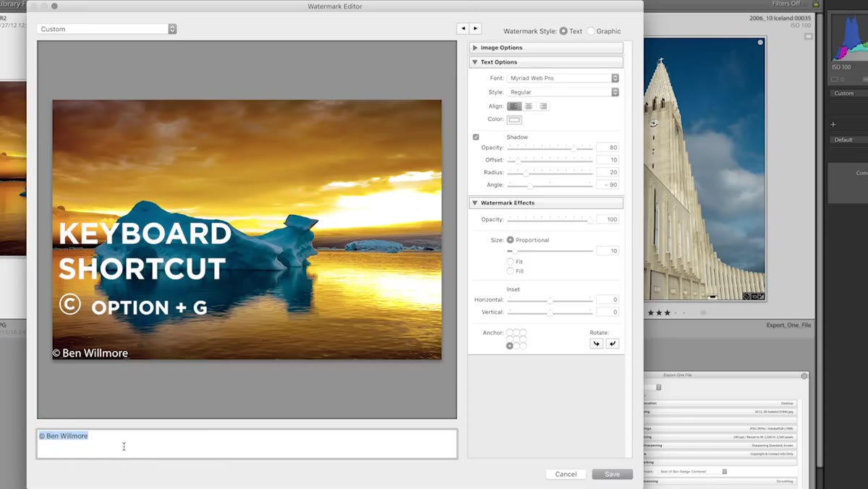
Task: Collapse the Watermark Effects section
Action: coord(546,203)
